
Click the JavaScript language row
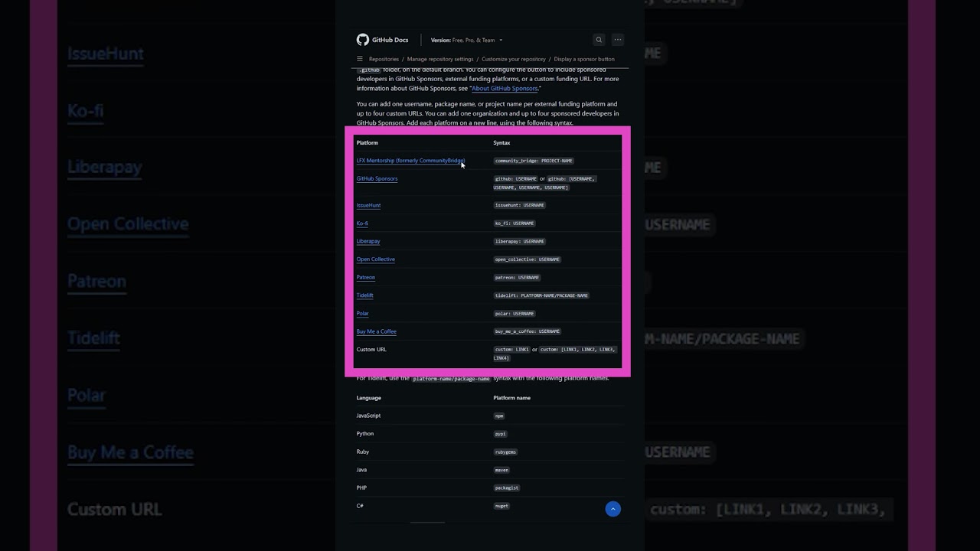(368, 416)
